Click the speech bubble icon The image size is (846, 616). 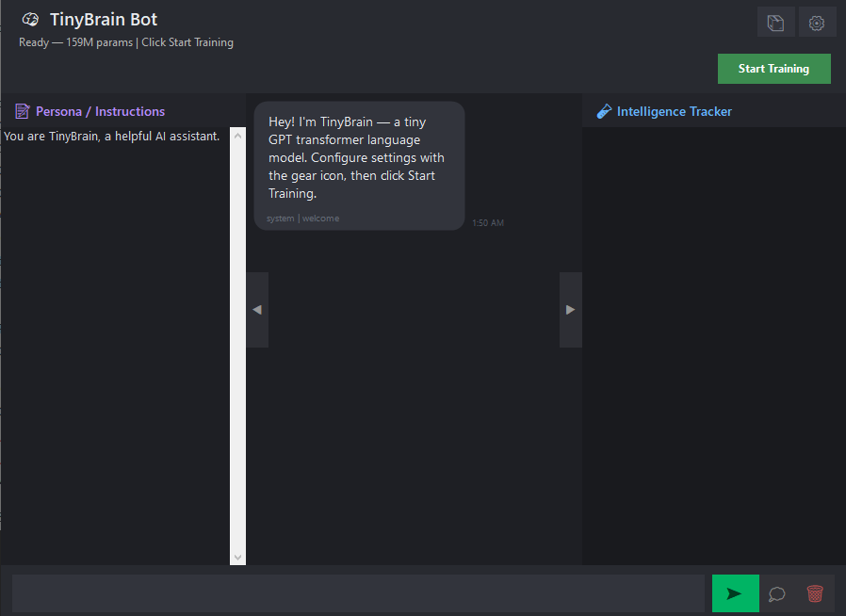(777, 593)
